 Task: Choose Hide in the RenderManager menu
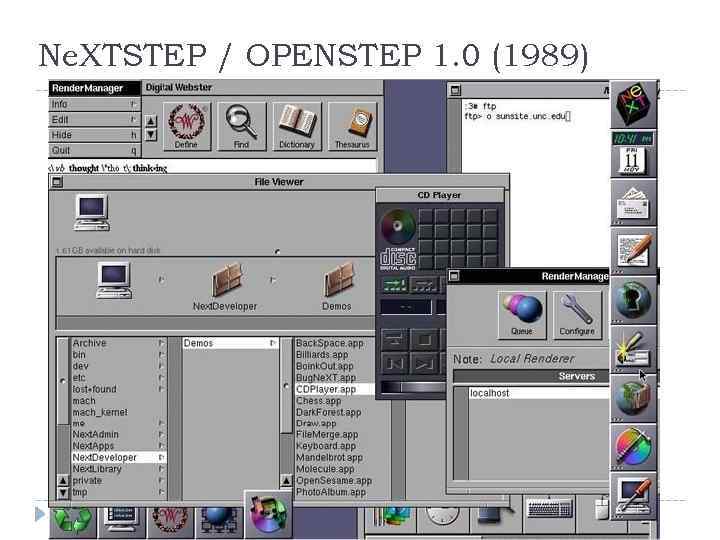click(94, 135)
